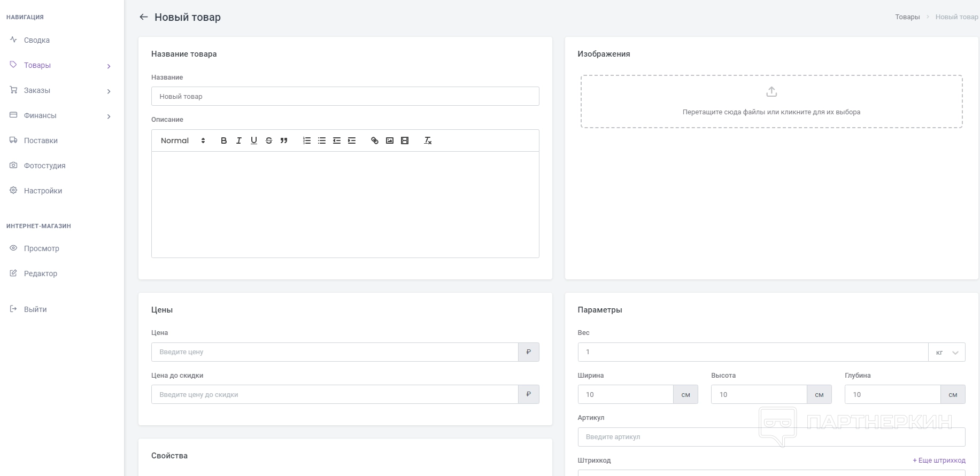The image size is (980, 476).
Task: Click the upload icon in Изображения area
Action: point(771,92)
